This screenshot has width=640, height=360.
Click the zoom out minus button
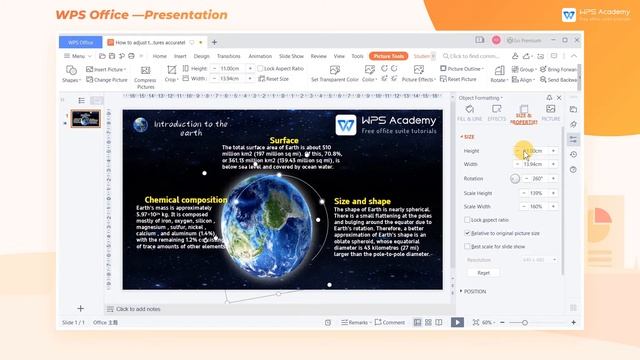pos(502,322)
